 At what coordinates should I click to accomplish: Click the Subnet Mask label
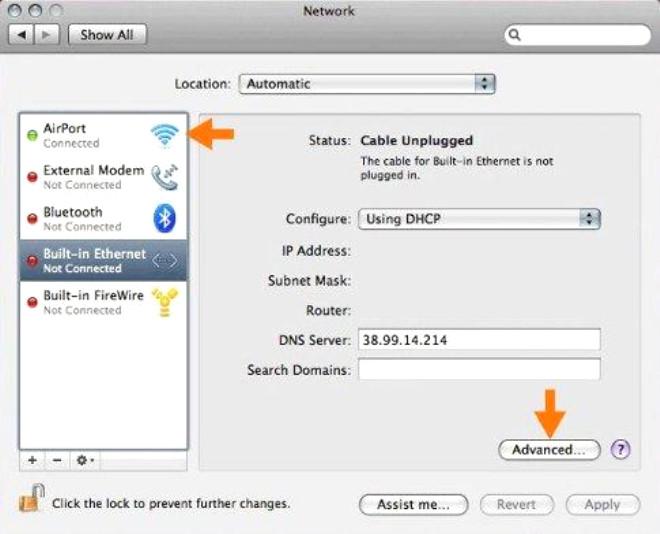[309, 281]
